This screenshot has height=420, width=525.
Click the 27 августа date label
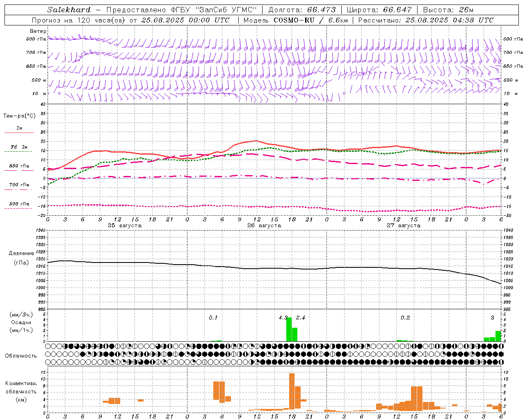404,226
